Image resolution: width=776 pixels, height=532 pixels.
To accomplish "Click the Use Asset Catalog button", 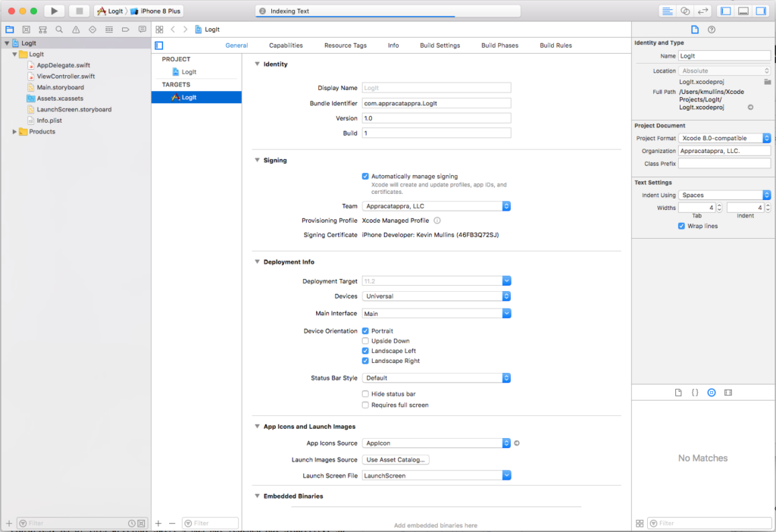I will pyautogui.click(x=396, y=459).
